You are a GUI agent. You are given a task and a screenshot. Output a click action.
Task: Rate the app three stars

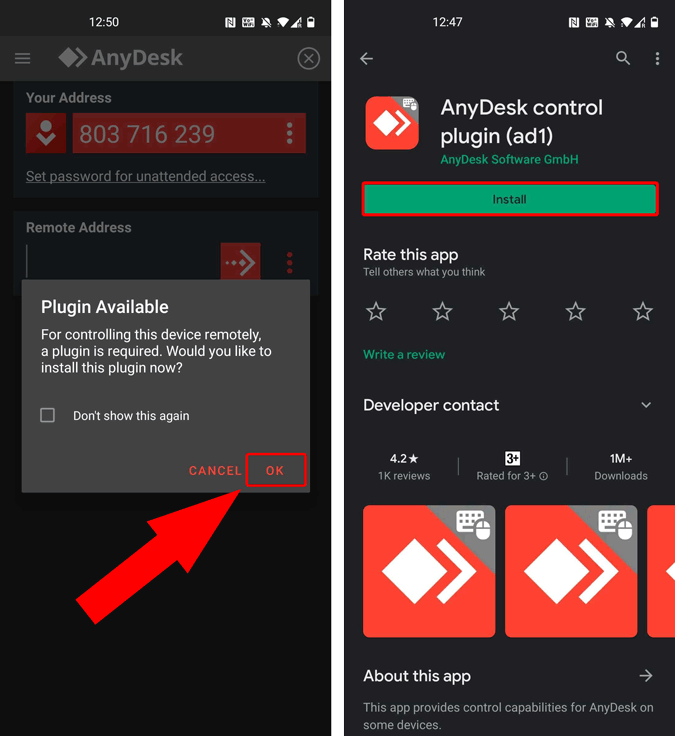pos(509,311)
